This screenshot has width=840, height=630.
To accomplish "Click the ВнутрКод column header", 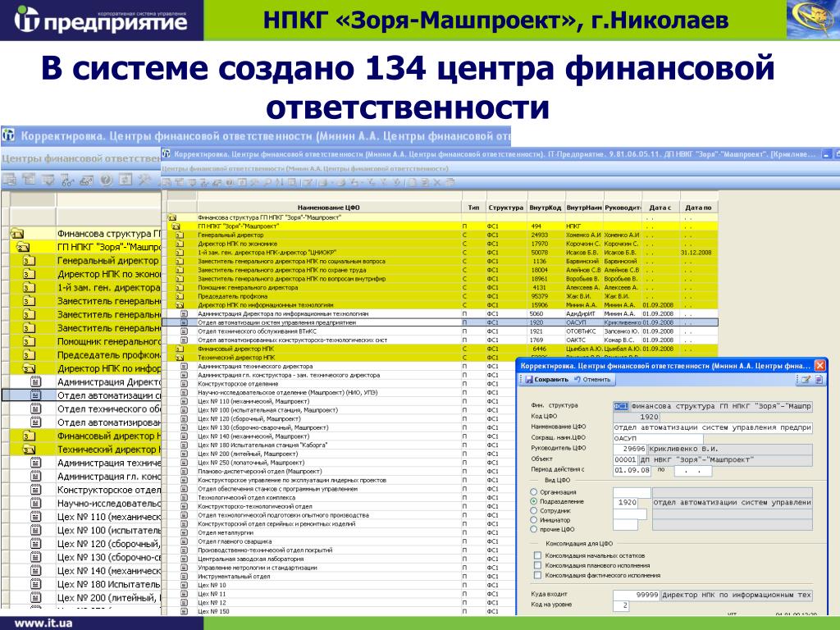I will 545,208.
